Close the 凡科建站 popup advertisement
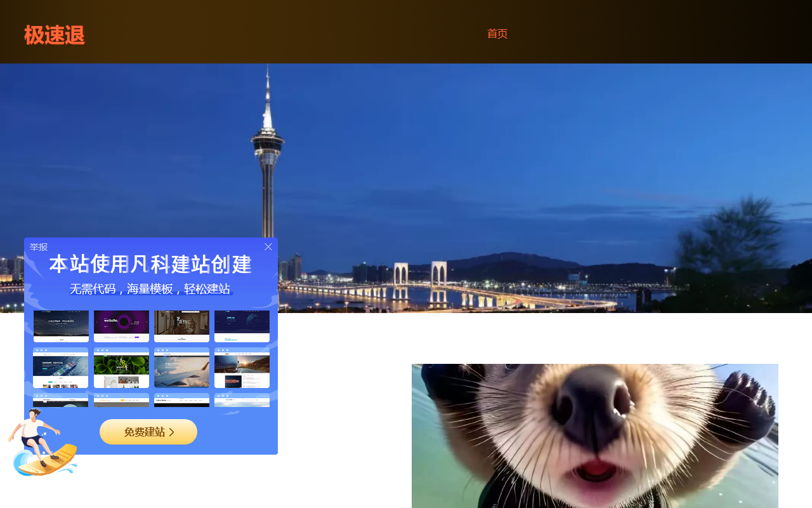This screenshot has height=508, width=812. [x=268, y=247]
